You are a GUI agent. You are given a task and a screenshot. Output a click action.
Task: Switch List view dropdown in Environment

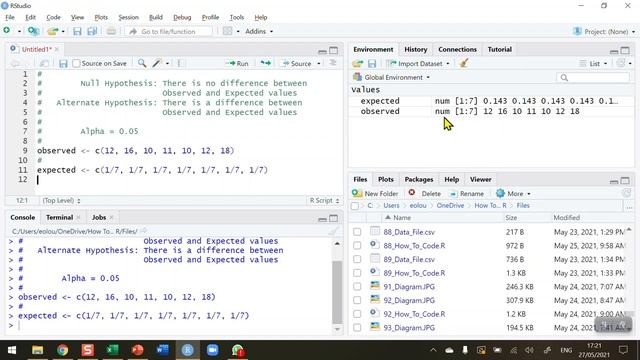(594, 64)
